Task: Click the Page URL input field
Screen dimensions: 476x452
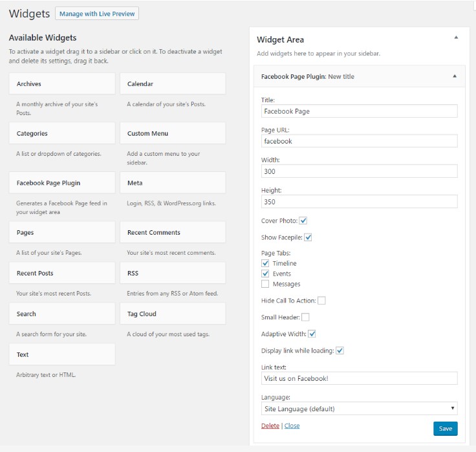Action: pos(359,141)
